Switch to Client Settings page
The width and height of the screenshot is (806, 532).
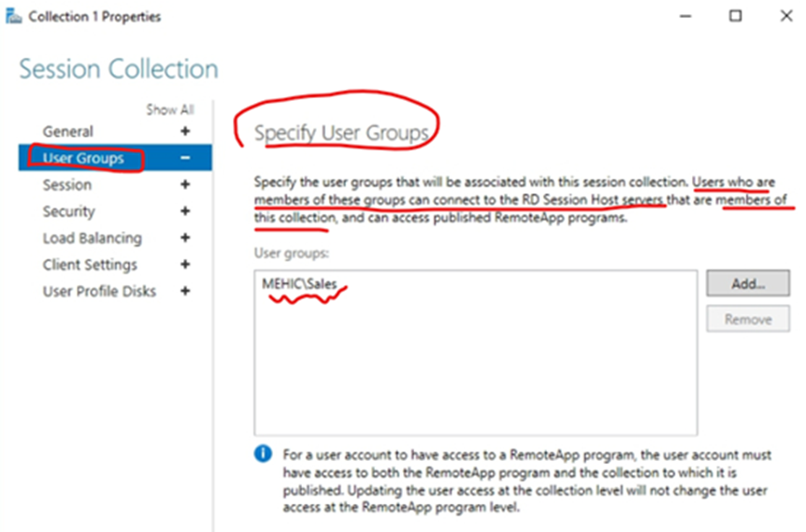[x=90, y=265]
